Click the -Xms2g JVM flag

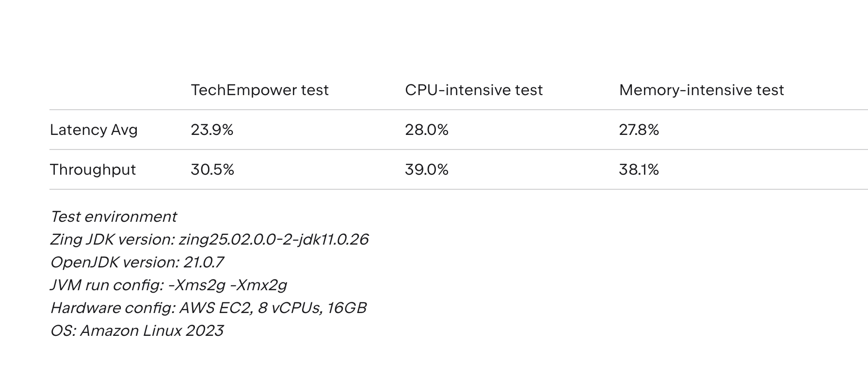tap(196, 285)
